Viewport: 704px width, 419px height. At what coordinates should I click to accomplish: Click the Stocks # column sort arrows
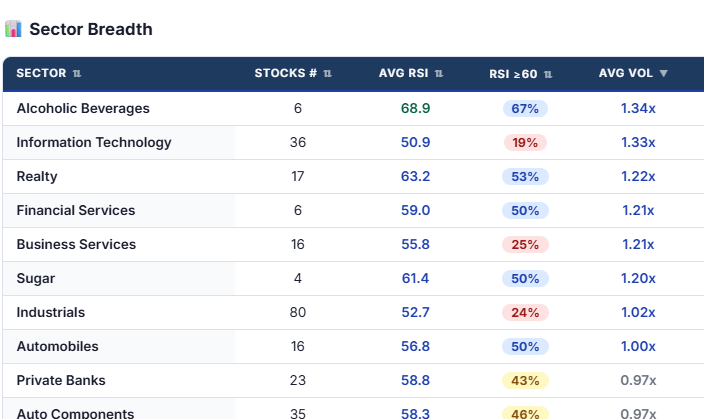pyautogui.click(x=328, y=73)
